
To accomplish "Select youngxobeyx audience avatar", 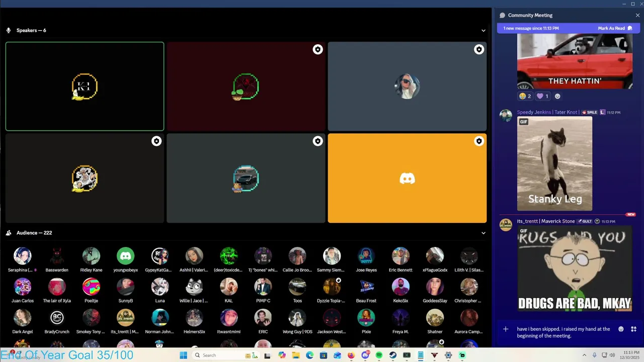I will click(125, 256).
